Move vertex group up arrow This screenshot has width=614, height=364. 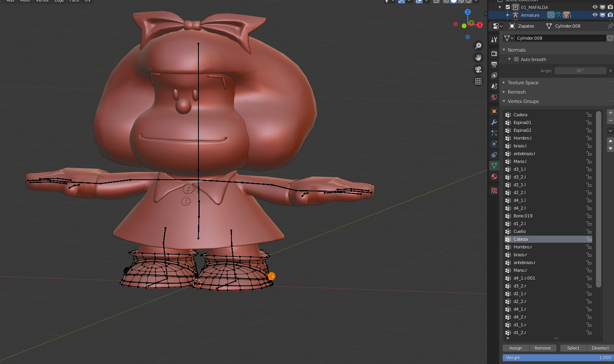pos(610,141)
